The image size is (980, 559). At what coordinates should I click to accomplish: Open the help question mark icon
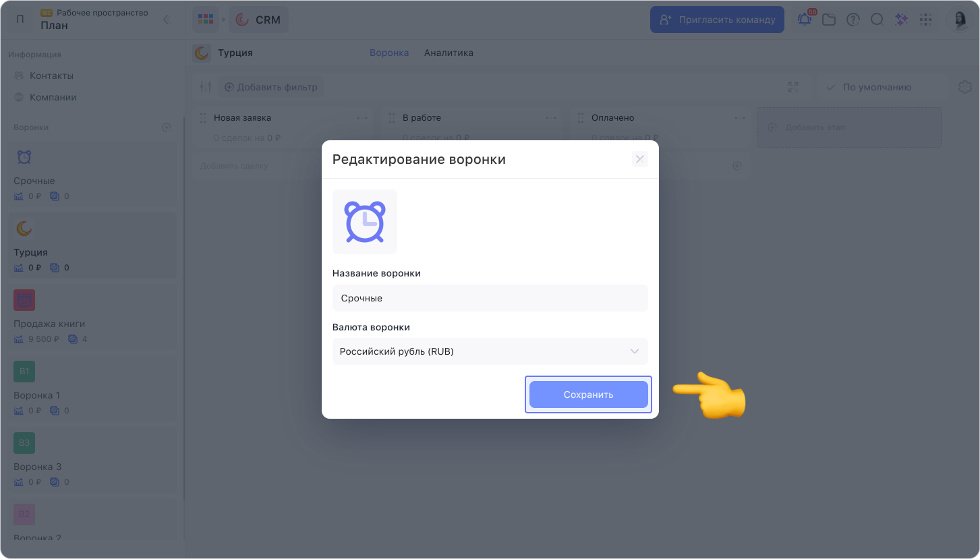[853, 20]
